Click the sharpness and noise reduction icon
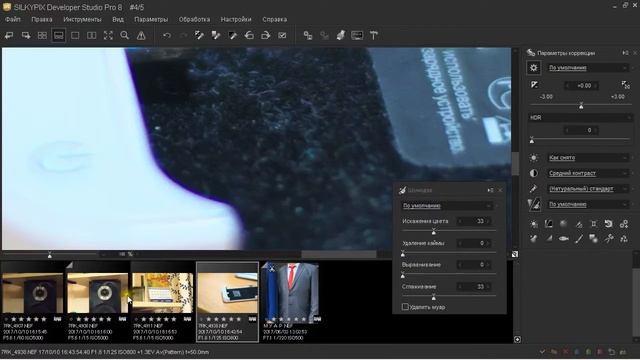This screenshot has height=360, width=640. pyautogui.click(x=534, y=204)
